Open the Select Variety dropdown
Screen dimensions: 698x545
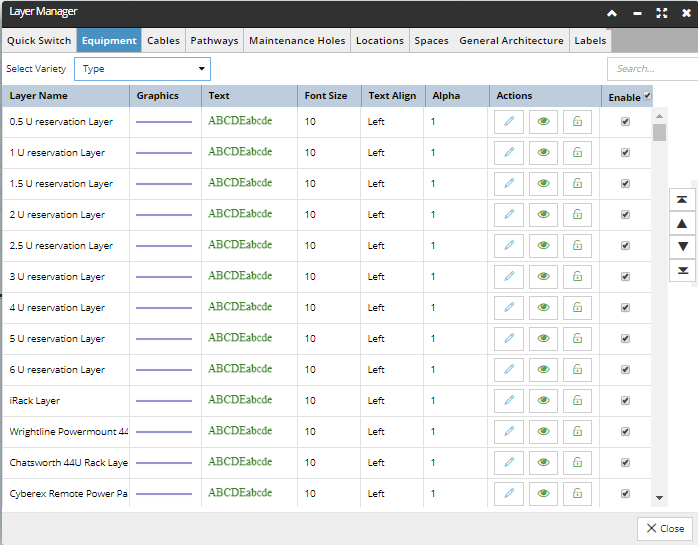[x=142, y=69]
